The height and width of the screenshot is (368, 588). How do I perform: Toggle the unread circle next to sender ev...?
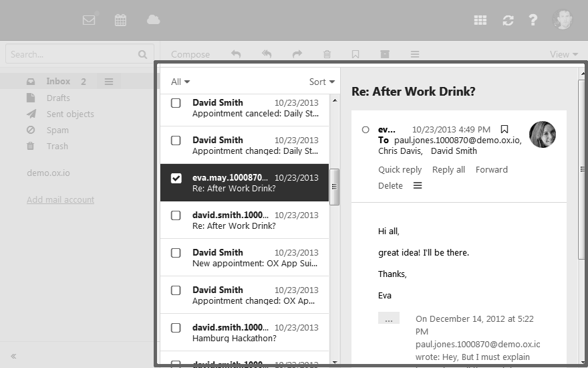[365, 130]
